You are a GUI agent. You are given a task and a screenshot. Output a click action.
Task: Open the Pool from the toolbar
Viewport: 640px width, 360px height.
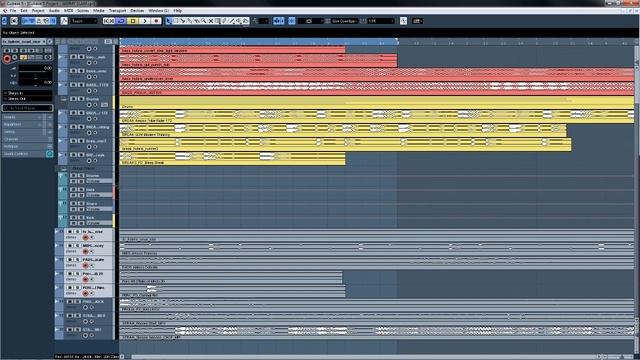[46, 21]
